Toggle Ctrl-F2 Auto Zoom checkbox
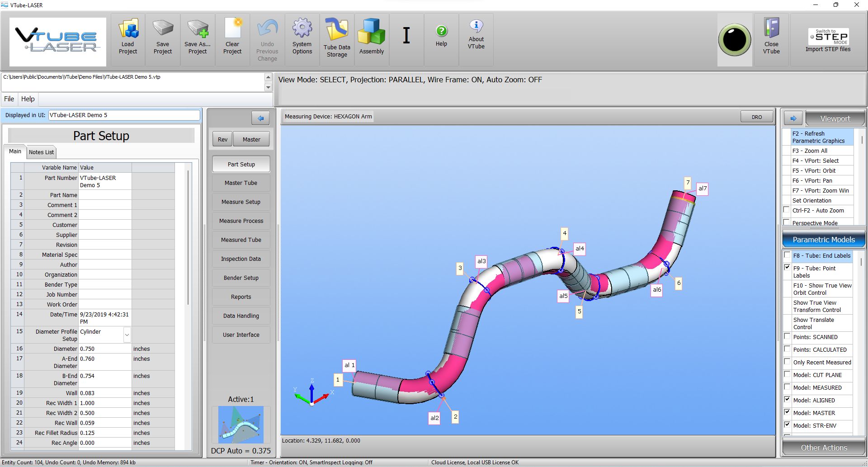The height and width of the screenshot is (467, 868). point(787,210)
